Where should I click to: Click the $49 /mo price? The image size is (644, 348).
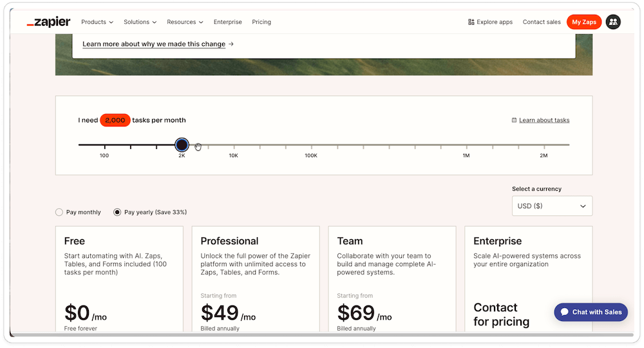[x=228, y=313]
